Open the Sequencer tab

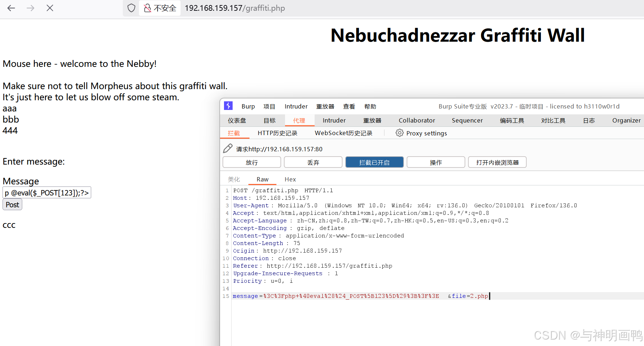coord(467,120)
